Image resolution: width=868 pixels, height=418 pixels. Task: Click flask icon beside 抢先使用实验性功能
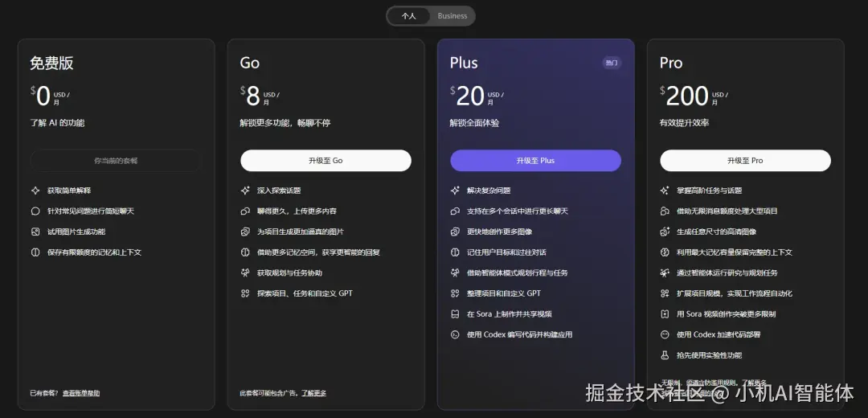click(665, 354)
